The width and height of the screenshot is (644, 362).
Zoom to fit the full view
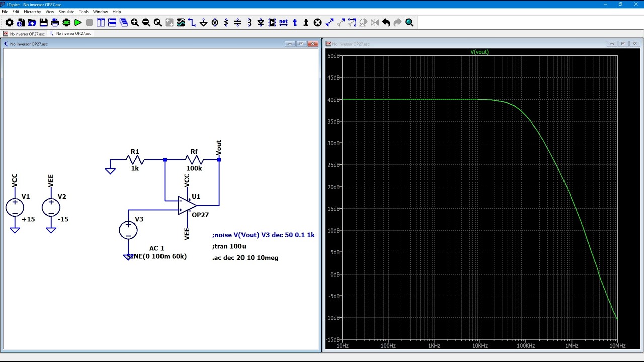[157, 22]
